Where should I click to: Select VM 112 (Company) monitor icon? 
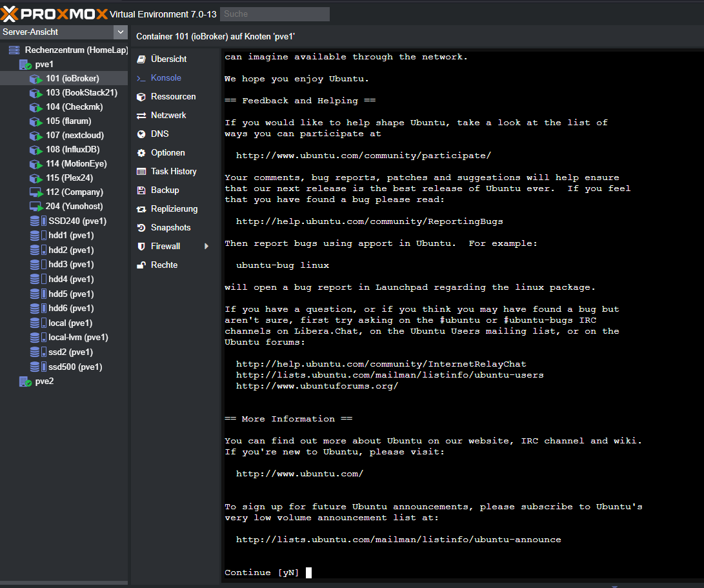coord(36,192)
